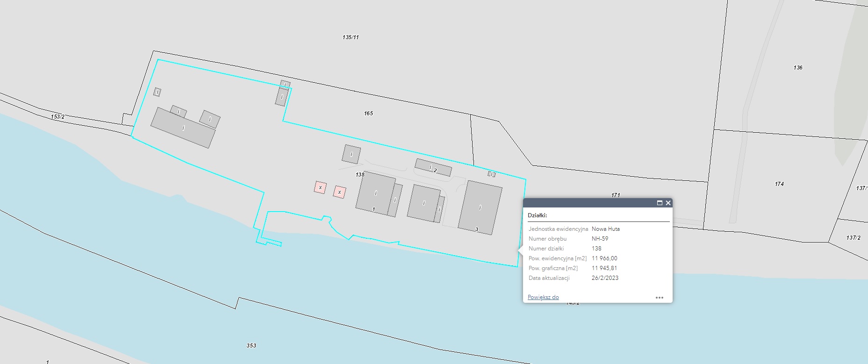Image resolution: width=868 pixels, height=364 pixels.
Task: Select parcel labeled 135/11 on map
Action: click(x=351, y=37)
